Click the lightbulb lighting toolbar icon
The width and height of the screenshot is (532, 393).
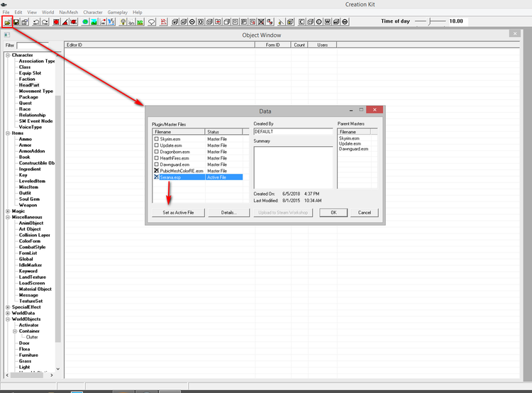(123, 22)
